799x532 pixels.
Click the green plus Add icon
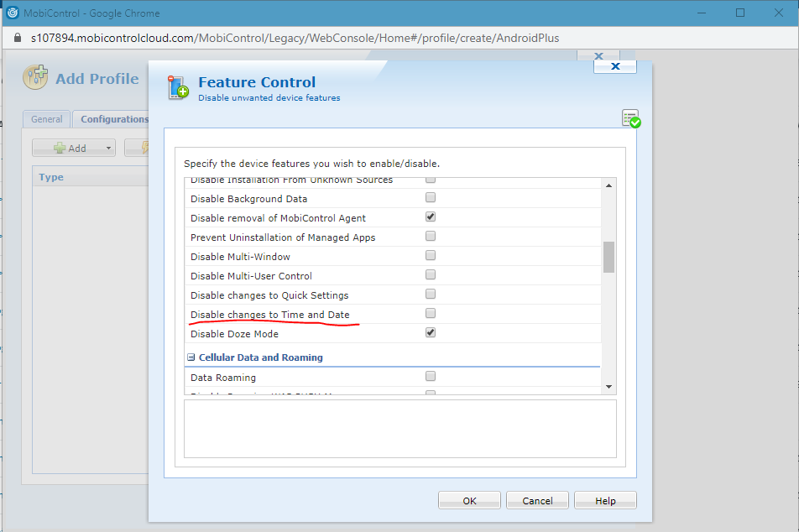pos(60,148)
